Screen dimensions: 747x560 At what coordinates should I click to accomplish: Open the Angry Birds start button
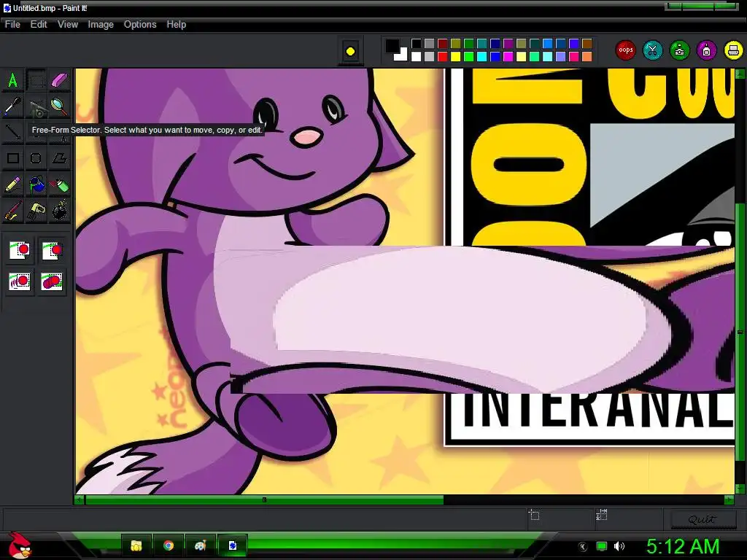pyautogui.click(x=20, y=545)
